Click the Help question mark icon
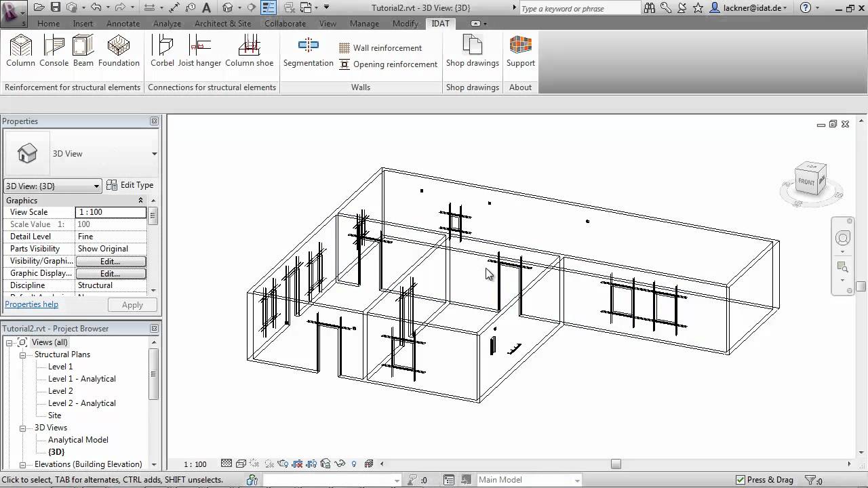The image size is (868, 488). pos(805,7)
